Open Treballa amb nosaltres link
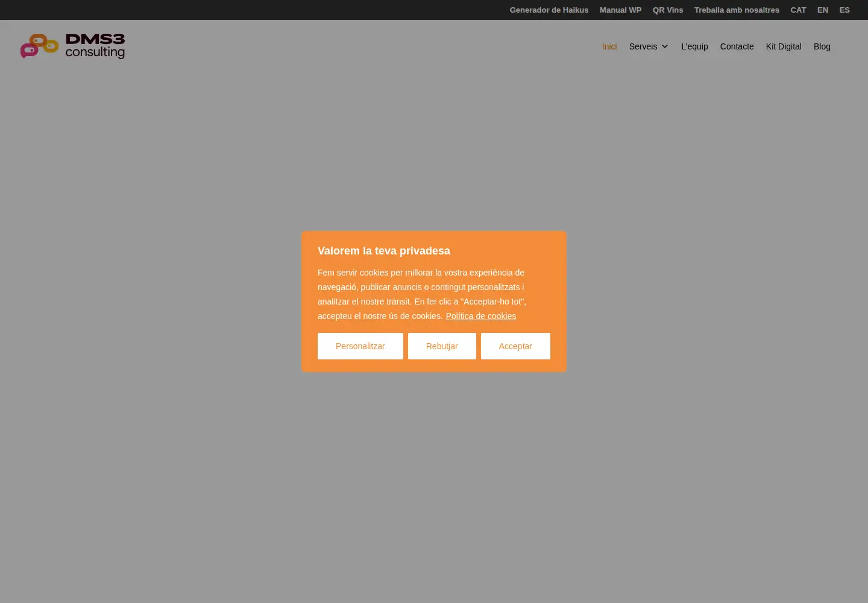The height and width of the screenshot is (603, 868). pos(737,10)
